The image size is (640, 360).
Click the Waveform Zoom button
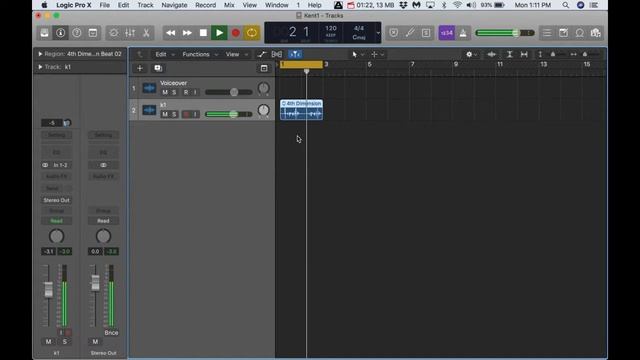pyautogui.click(x=491, y=54)
